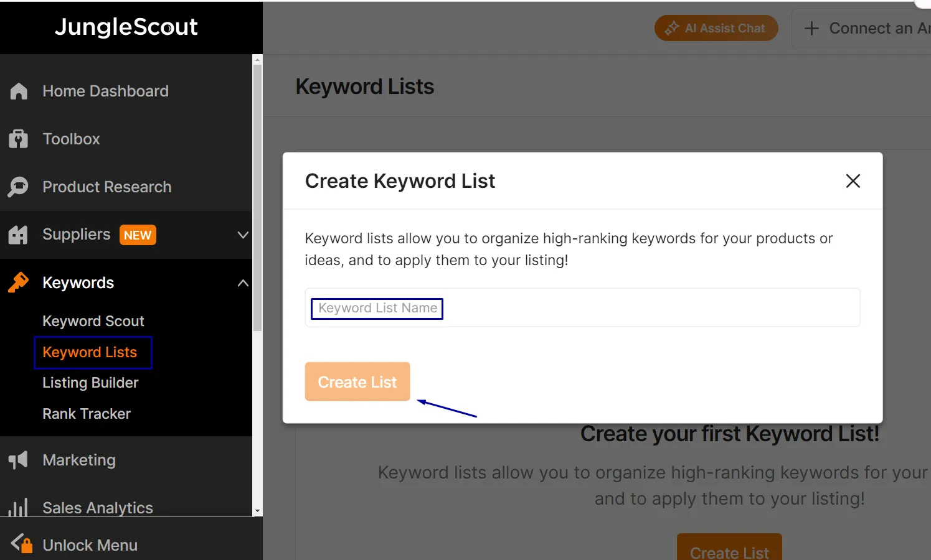This screenshot has height=560, width=931.
Task: Focus the Keyword List Name input field
Action: tap(582, 307)
